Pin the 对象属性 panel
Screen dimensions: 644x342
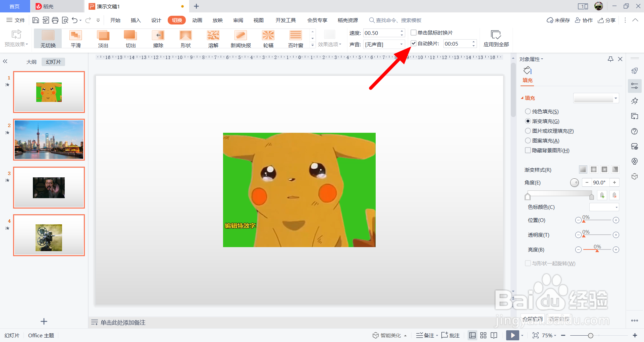click(x=610, y=59)
